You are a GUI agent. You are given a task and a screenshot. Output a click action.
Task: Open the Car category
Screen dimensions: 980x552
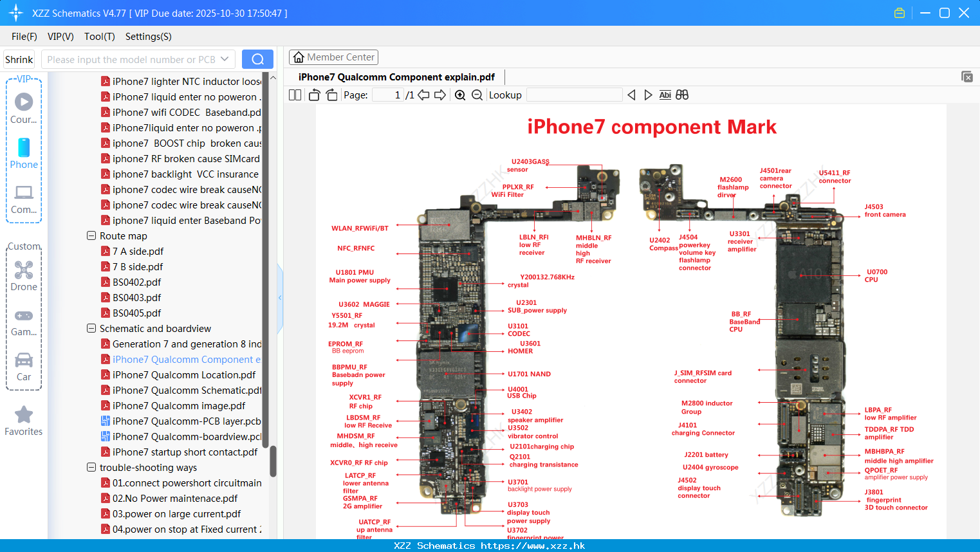[24, 367]
